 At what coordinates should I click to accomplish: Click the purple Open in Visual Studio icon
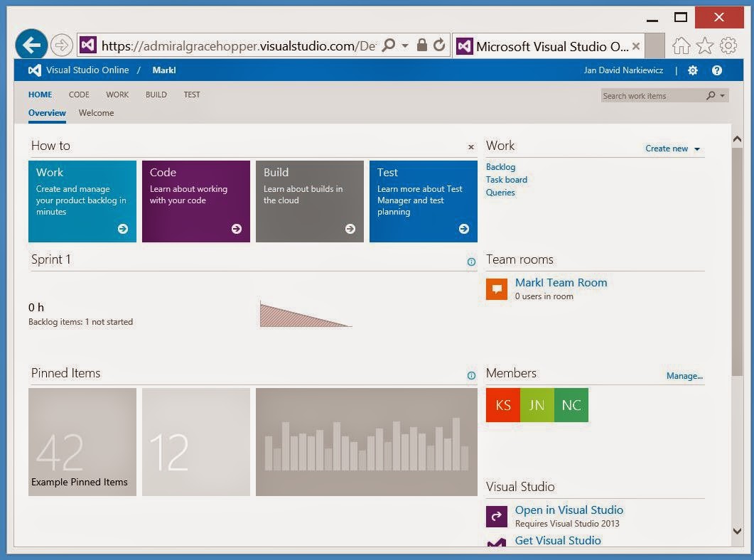(x=496, y=517)
